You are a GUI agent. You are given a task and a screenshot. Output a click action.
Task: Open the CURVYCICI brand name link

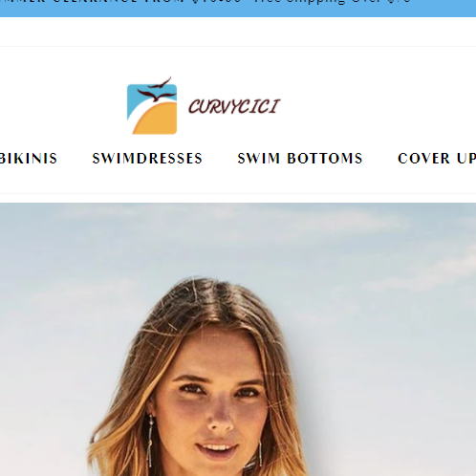[x=234, y=106]
